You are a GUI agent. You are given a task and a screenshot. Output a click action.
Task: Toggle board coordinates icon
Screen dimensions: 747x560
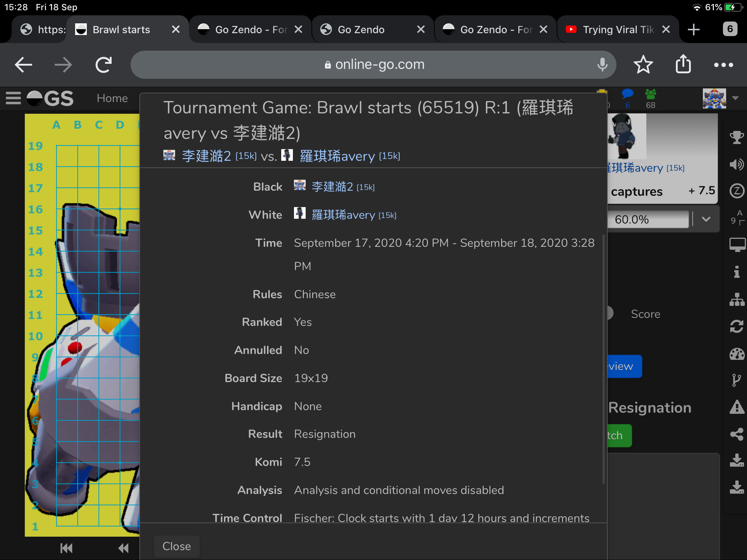pyautogui.click(x=736, y=218)
